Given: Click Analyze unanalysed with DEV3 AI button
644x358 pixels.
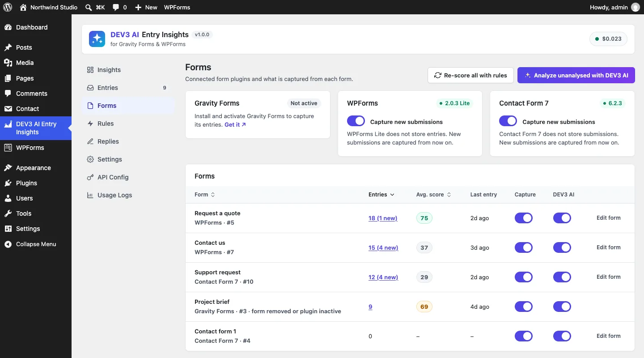Looking at the screenshot, I should coord(576,75).
